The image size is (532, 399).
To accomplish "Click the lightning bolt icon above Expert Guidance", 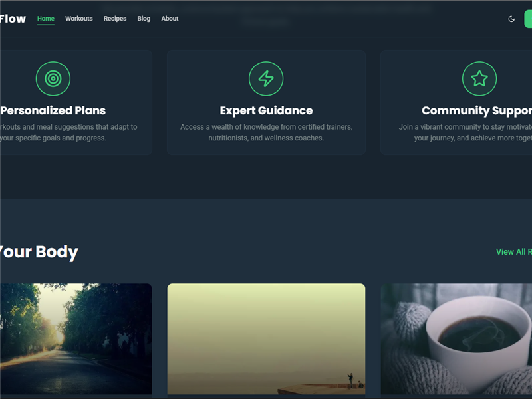I will click(266, 79).
